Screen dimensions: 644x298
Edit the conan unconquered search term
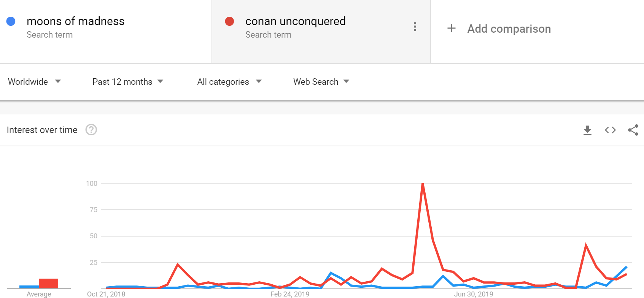point(296,21)
